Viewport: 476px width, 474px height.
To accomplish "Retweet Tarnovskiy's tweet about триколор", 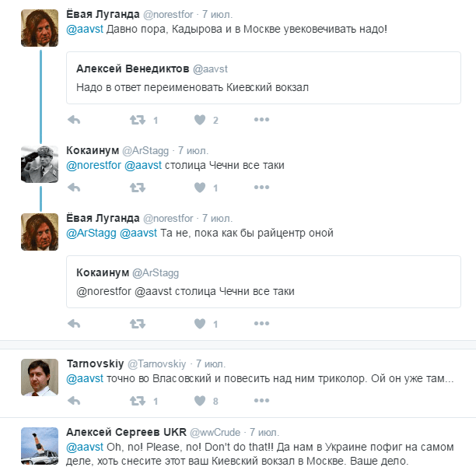I will (x=138, y=401).
